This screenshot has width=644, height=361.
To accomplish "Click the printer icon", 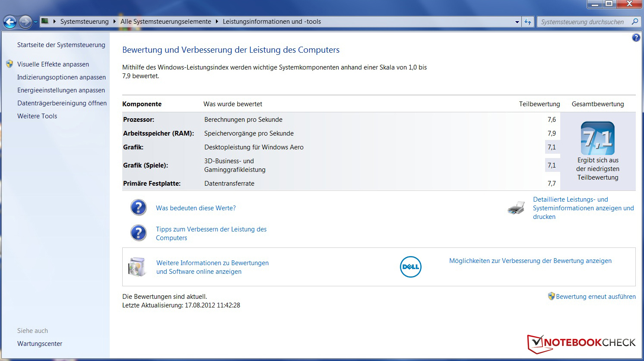I will tap(516, 208).
